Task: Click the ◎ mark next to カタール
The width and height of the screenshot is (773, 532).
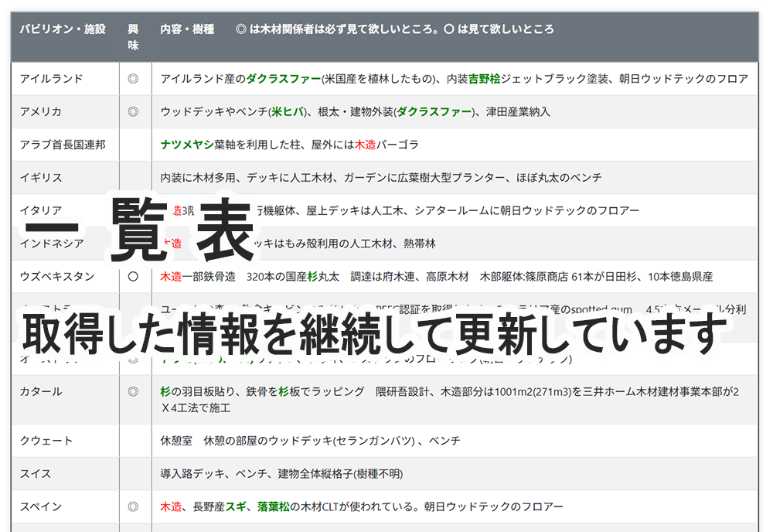Action: [135, 392]
